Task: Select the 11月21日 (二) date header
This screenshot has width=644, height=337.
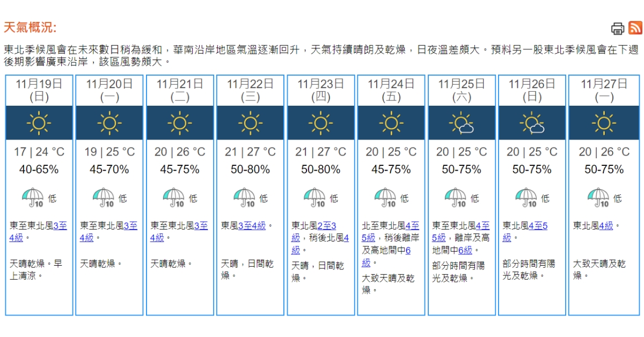Action: (180, 90)
